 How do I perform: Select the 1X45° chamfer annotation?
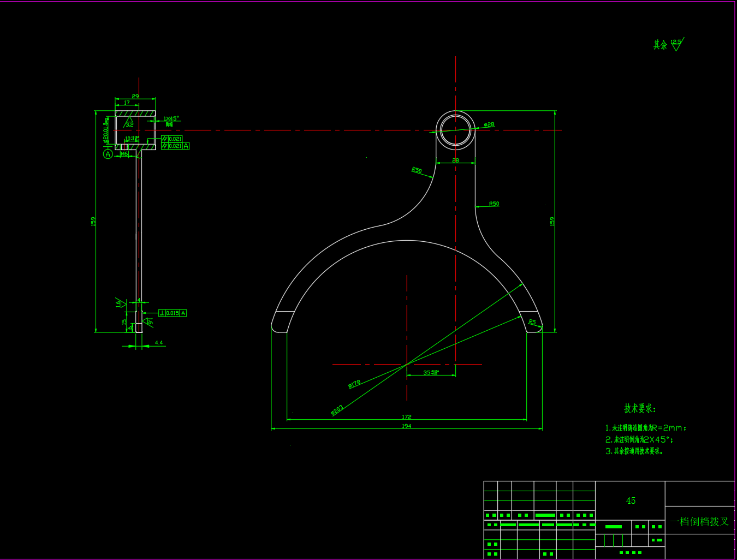point(171,118)
